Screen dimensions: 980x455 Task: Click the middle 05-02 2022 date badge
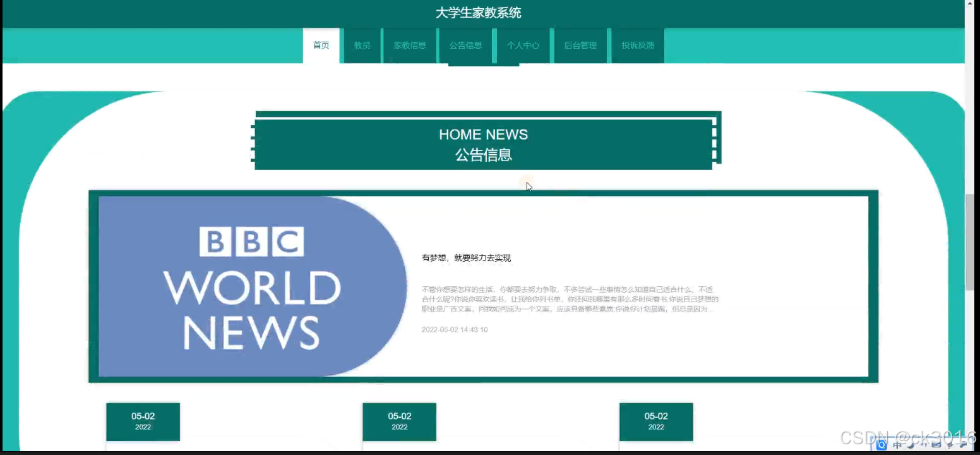(x=400, y=422)
